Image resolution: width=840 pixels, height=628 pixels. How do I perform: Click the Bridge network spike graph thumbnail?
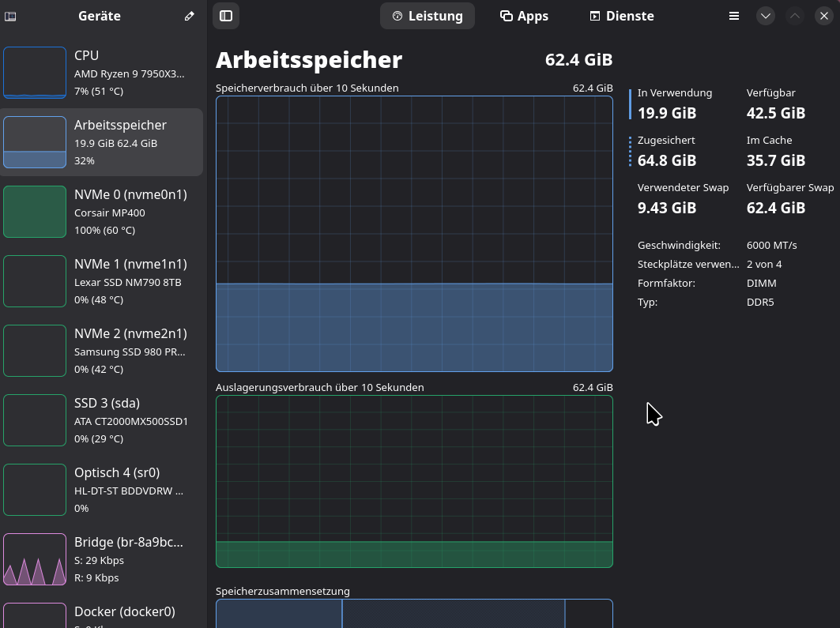click(x=35, y=559)
